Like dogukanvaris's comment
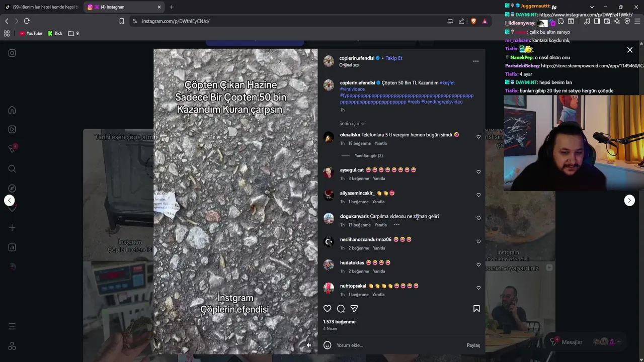644x362 pixels. (478, 218)
